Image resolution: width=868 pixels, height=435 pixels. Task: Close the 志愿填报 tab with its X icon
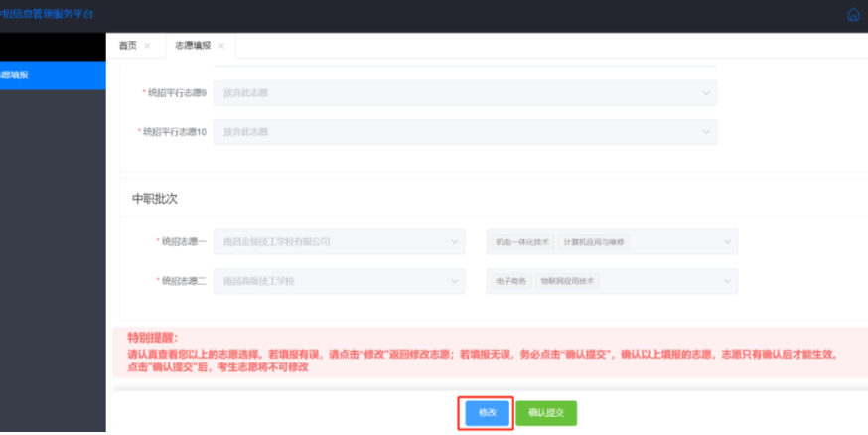[x=220, y=46]
